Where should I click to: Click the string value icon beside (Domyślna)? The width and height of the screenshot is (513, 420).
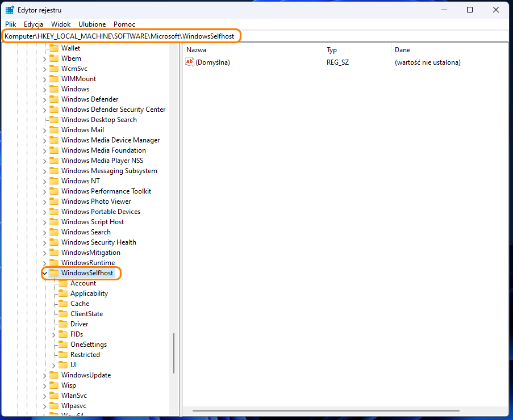189,62
